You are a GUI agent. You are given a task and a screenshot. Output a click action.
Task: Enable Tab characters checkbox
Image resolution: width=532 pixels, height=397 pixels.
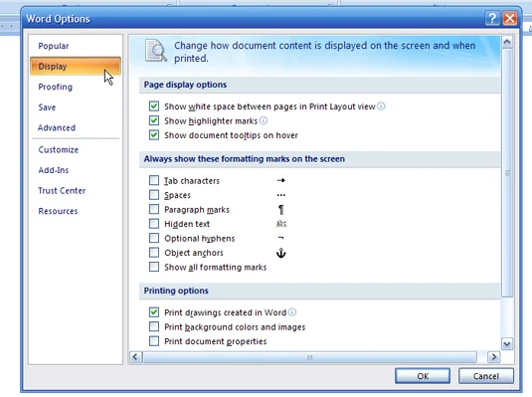[x=154, y=180]
